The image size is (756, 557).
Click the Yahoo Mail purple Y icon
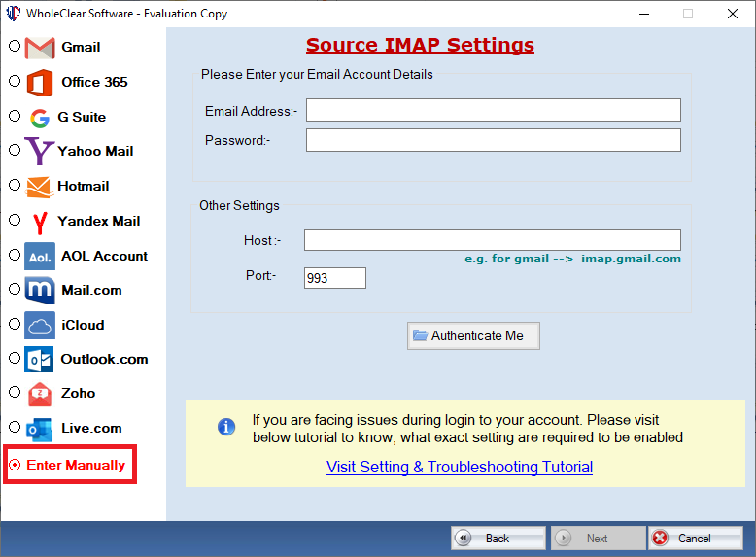click(39, 151)
